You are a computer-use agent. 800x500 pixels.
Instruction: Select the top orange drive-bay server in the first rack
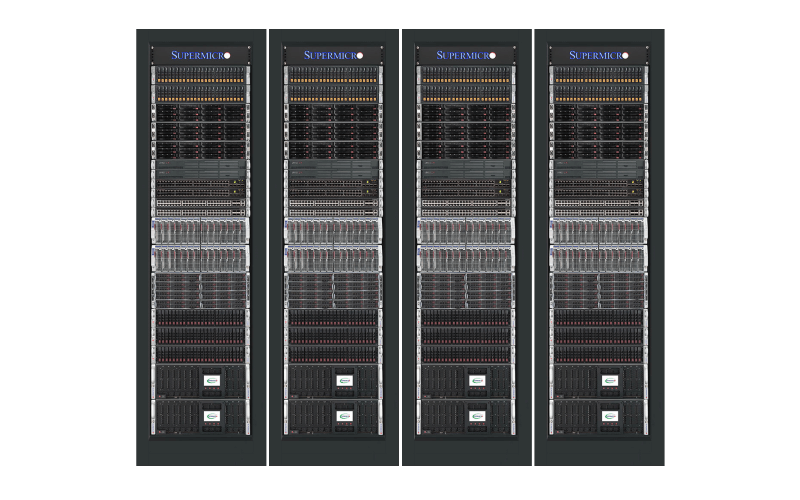[x=199, y=72]
